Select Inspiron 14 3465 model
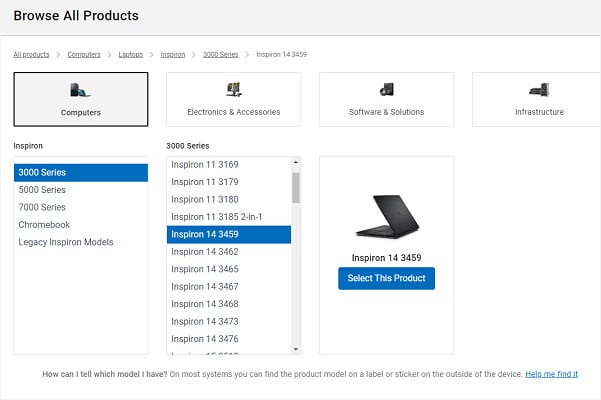This screenshot has height=400, width=601. click(229, 269)
